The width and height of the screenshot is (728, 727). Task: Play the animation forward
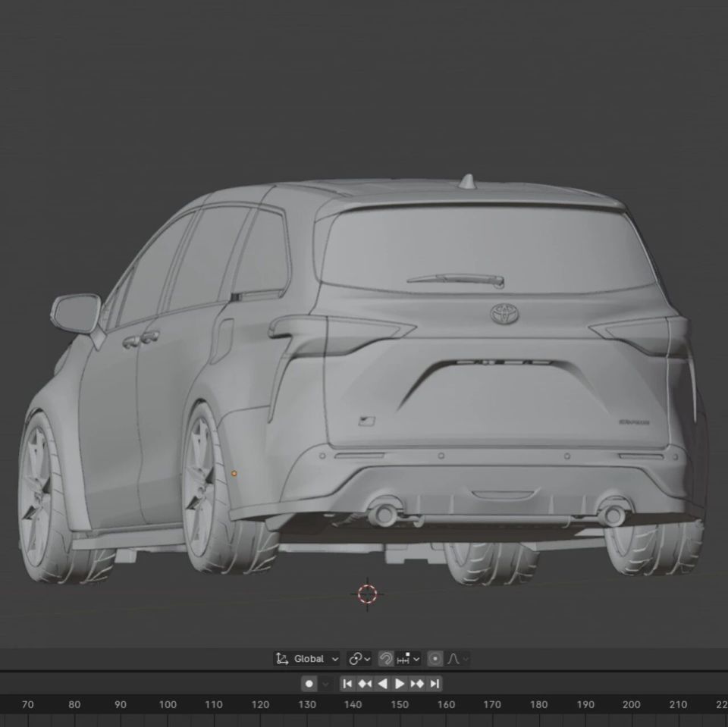[400, 683]
